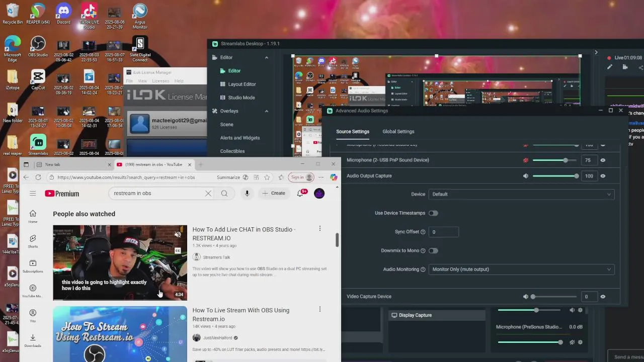This screenshot has width=644, height=362.
Task: Switch to the Global Settings tab
Action: pos(398,131)
